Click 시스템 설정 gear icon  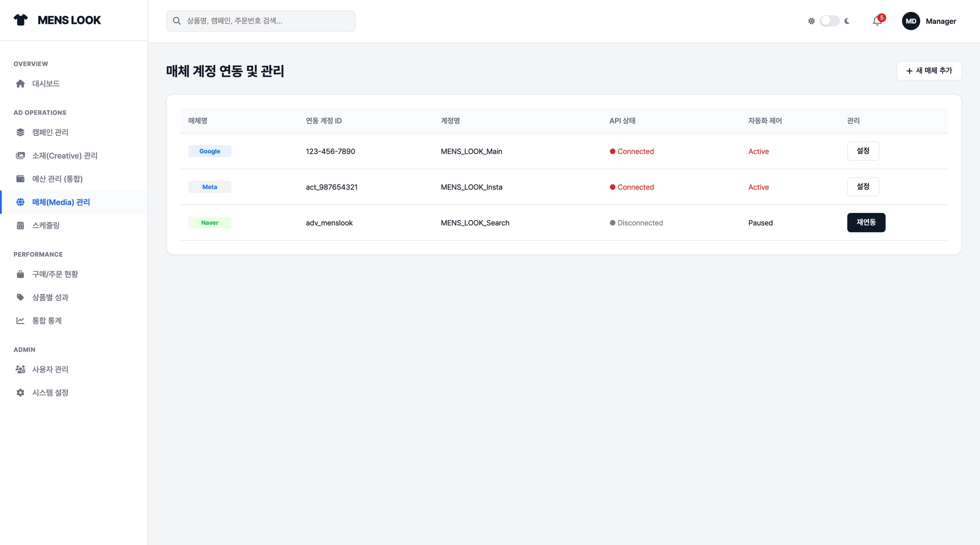(21, 393)
